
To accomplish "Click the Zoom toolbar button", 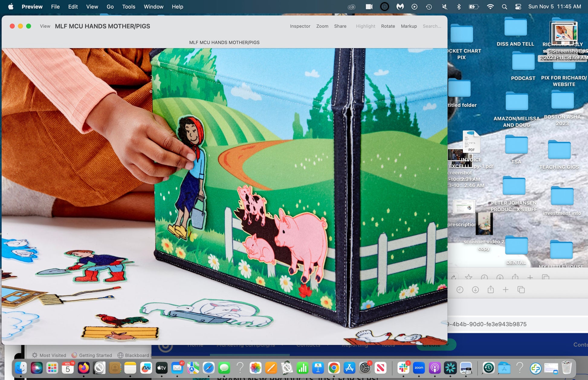I will (x=322, y=26).
